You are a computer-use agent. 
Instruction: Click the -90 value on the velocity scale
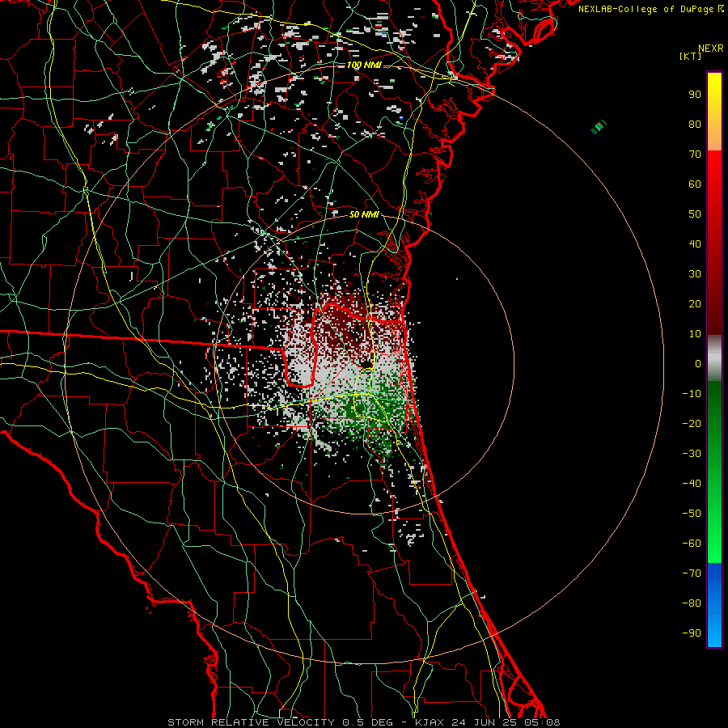tap(692, 633)
